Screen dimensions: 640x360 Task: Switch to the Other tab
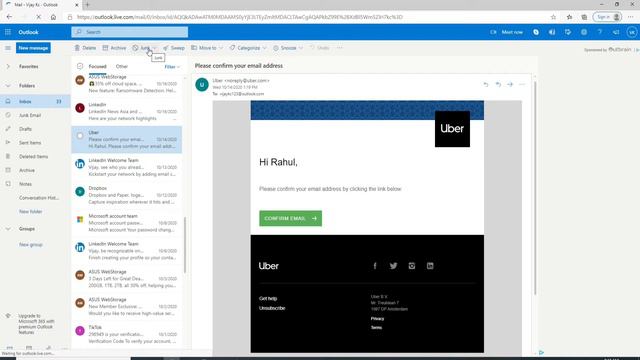[x=122, y=66]
